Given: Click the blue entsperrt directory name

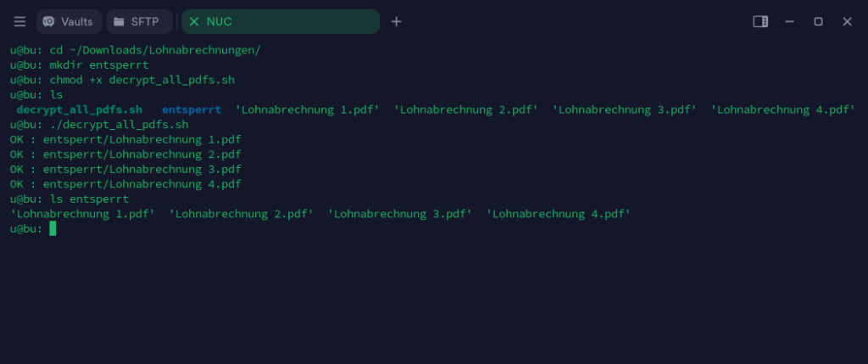Looking at the screenshot, I should (192, 109).
